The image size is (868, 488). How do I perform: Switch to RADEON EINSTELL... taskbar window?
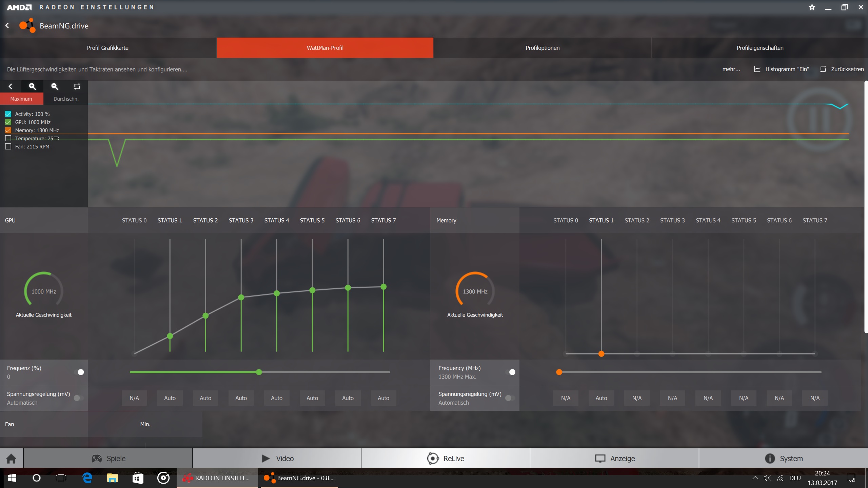(217, 478)
